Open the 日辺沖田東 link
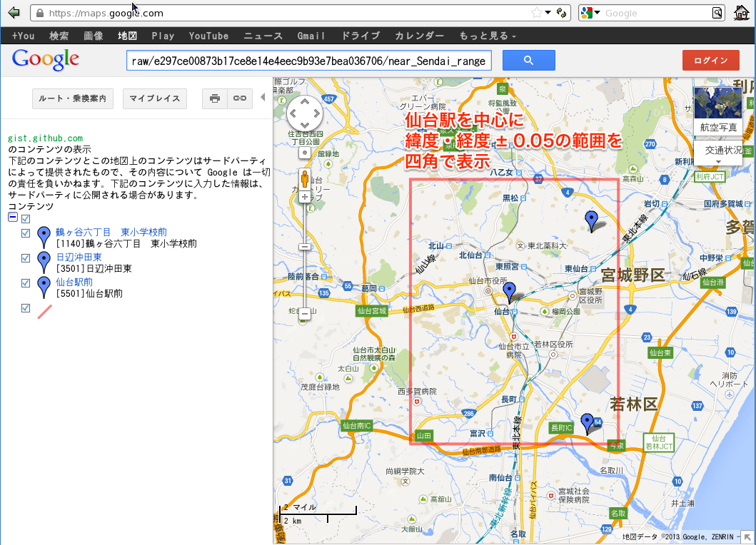This screenshot has width=756, height=545. point(79,258)
